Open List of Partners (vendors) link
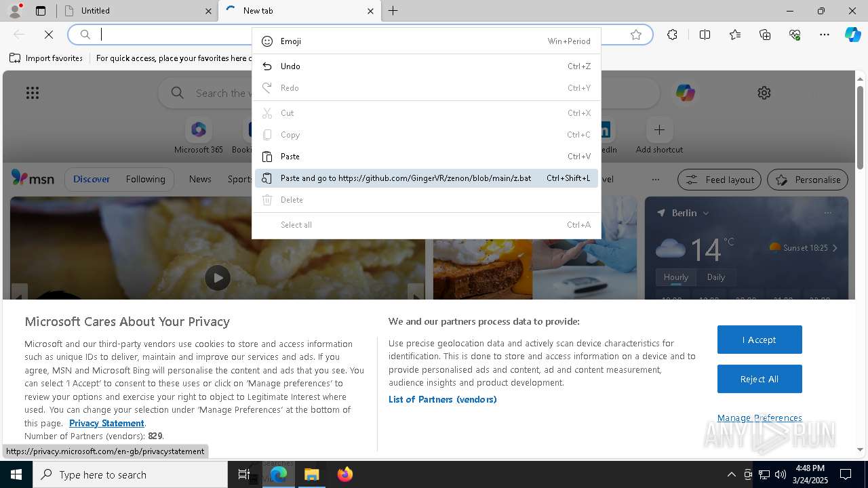The width and height of the screenshot is (868, 488). [443, 399]
